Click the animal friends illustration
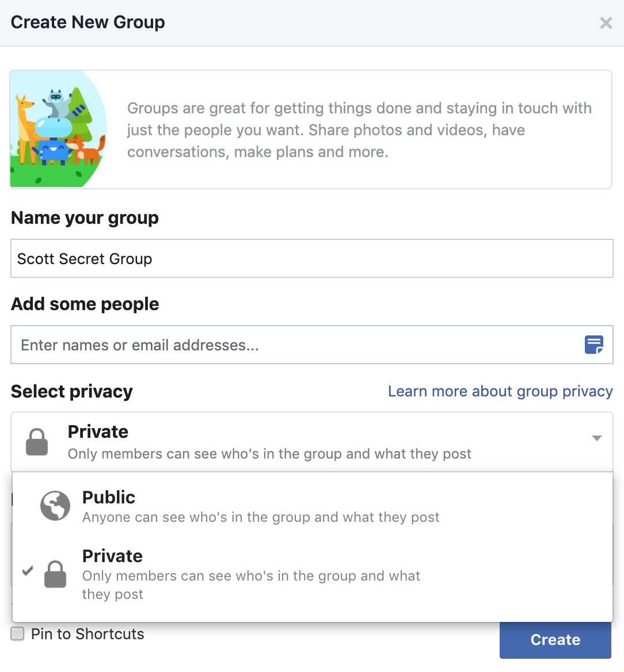Screen dimensions: 624x672 click(x=58, y=128)
